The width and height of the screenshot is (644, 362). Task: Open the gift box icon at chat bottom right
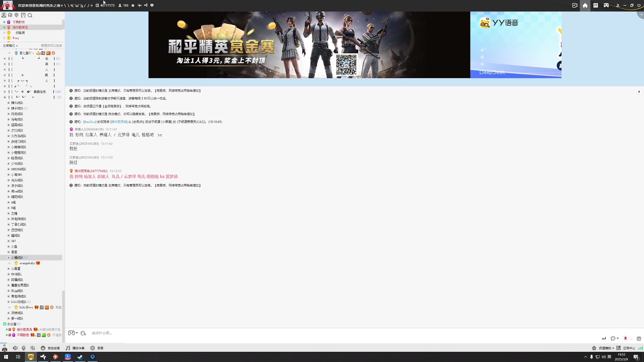639,339
